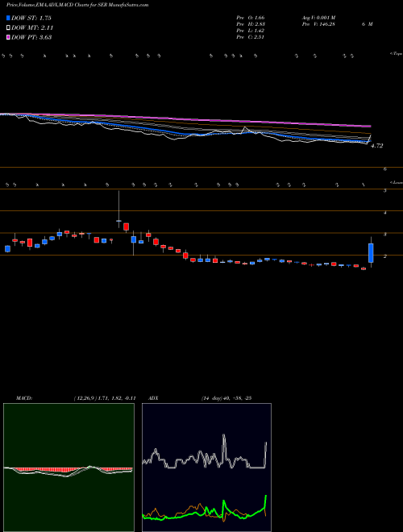The height and width of the screenshot is (532, 403).
Task: Select the 'DOW PT: 3.63' legend text
Action: click(x=31, y=37)
